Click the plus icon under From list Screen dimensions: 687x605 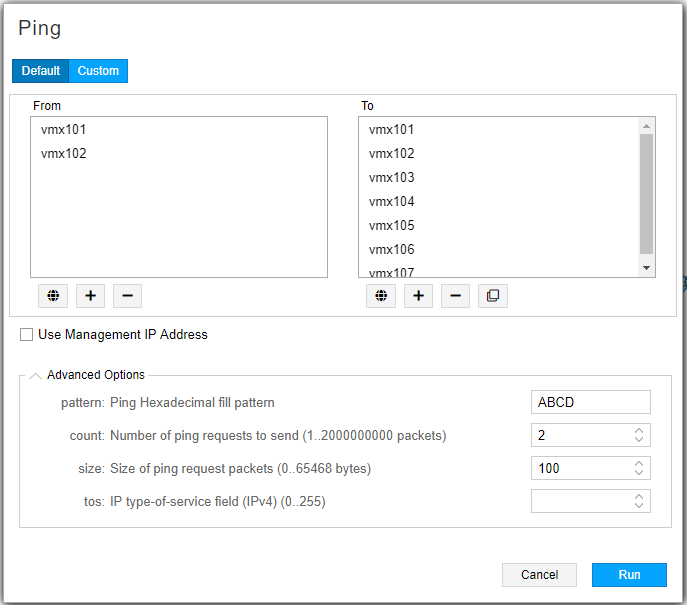pos(90,296)
